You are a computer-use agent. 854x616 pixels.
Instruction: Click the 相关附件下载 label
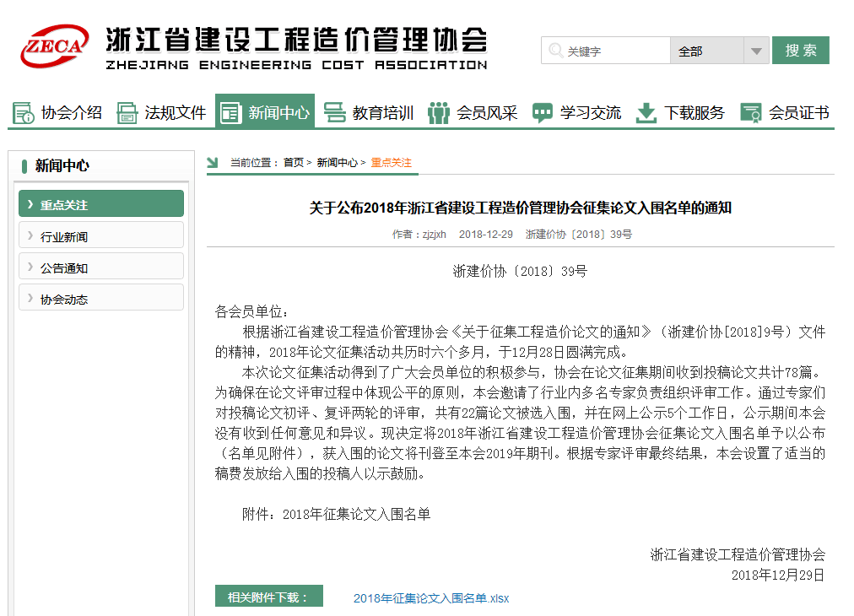click(x=269, y=597)
